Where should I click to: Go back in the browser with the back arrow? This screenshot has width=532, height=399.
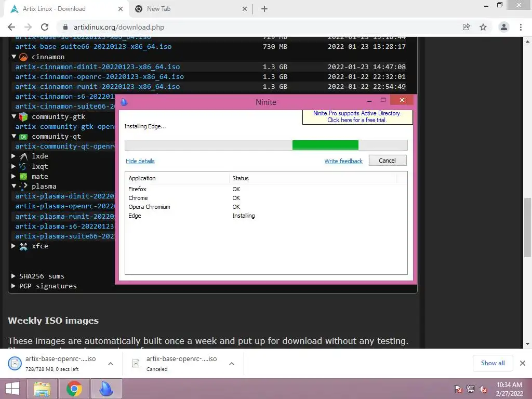click(x=11, y=27)
